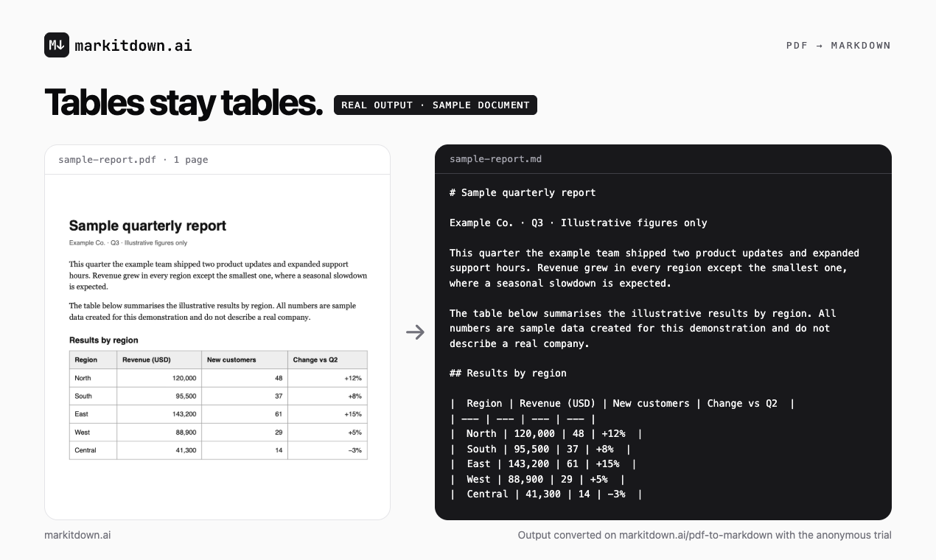
Task: Click the Change vs Q2 column header
Action: coord(327,360)
